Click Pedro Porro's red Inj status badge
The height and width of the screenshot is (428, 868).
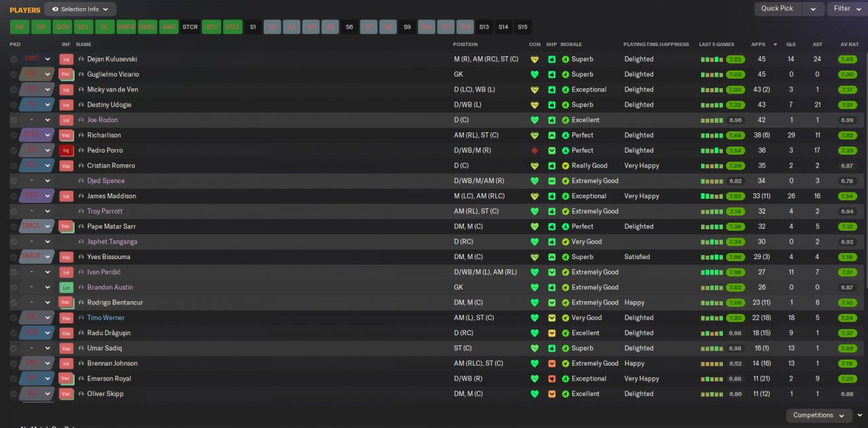click(x=66, y=151)
